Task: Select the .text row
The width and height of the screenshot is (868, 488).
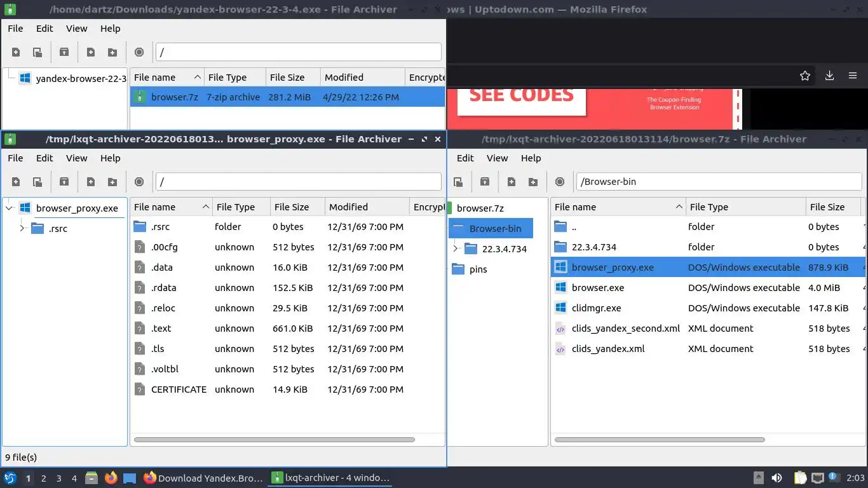Action: click(287, 329)
